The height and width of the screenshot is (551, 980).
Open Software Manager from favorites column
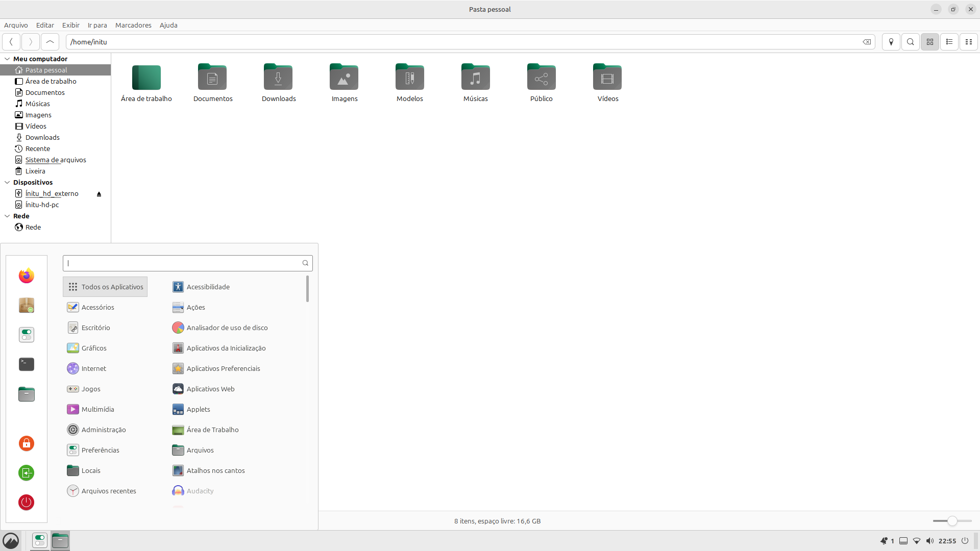pos(27,305)
